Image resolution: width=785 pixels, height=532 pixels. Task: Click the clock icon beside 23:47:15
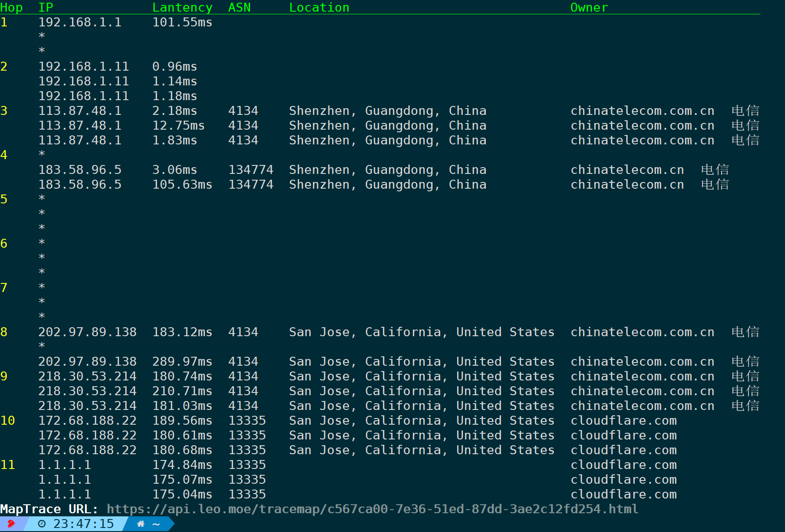click(42, 524)
